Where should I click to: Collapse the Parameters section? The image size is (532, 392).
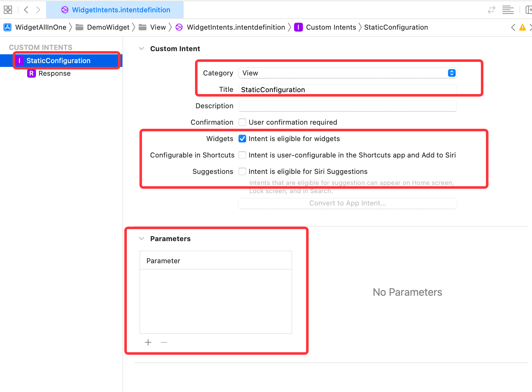pos(141,239)
